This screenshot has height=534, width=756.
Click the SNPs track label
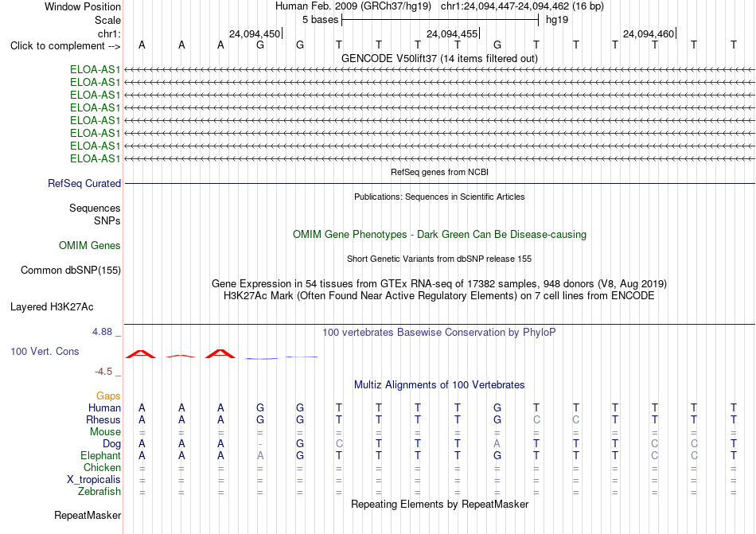click(x=107, y=220)
